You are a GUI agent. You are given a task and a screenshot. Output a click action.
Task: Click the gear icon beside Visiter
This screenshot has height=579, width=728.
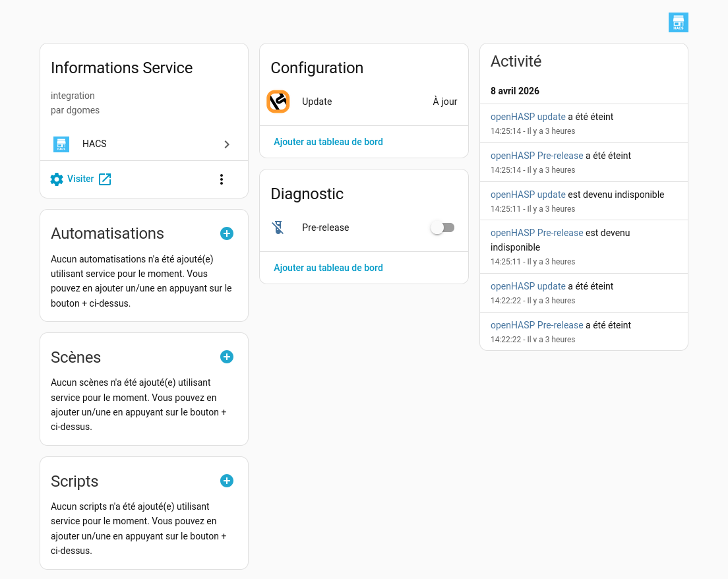click(57, 179)
